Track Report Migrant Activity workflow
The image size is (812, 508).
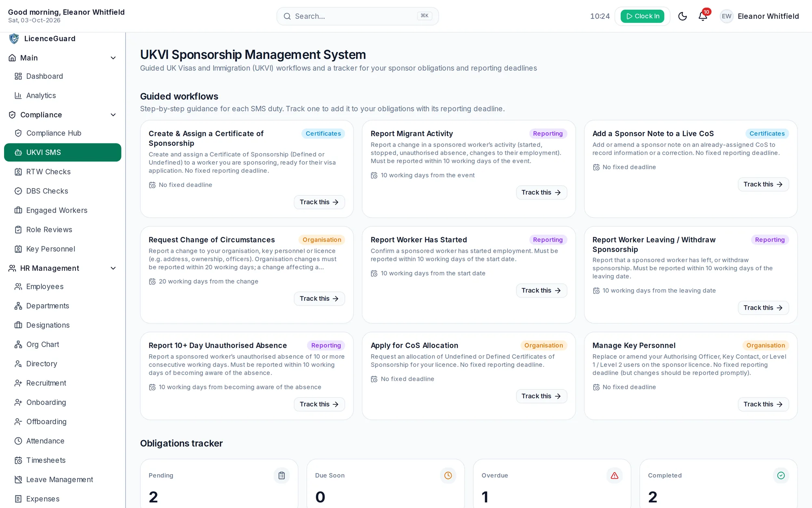coord(541,193)
